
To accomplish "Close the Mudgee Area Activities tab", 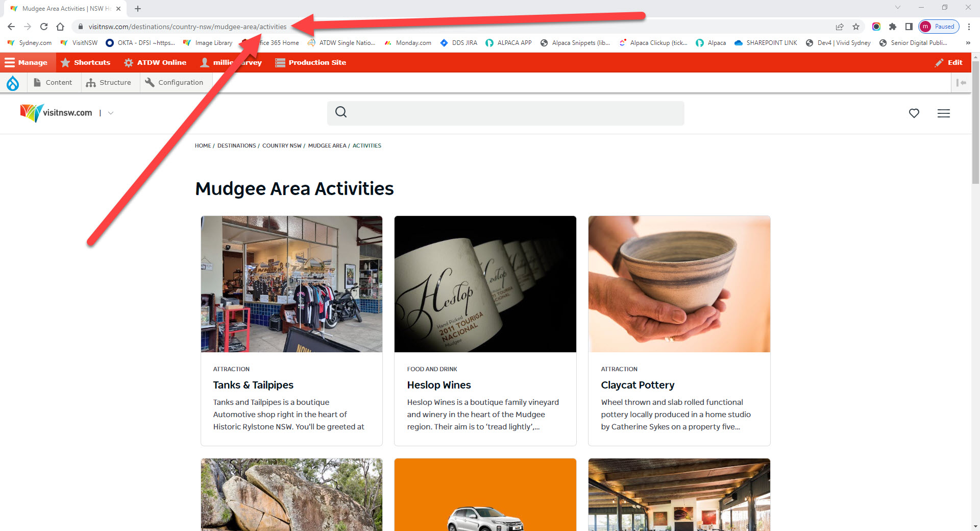I will pyautogui.click(x=118, y=9).
